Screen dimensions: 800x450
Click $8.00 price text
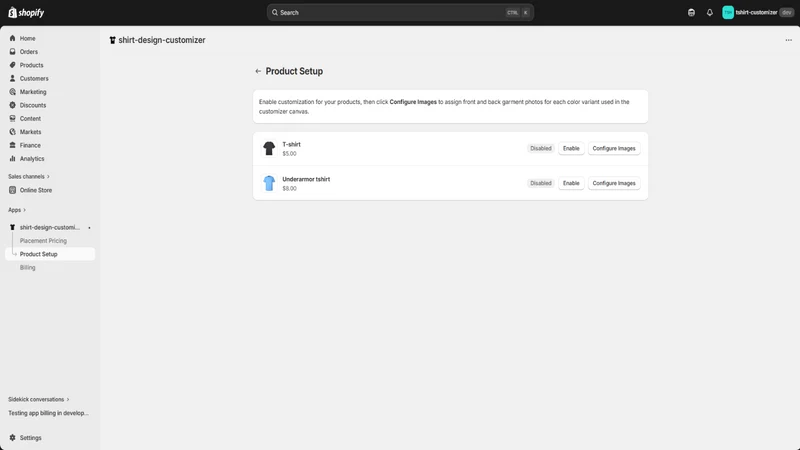coord(289,188)
